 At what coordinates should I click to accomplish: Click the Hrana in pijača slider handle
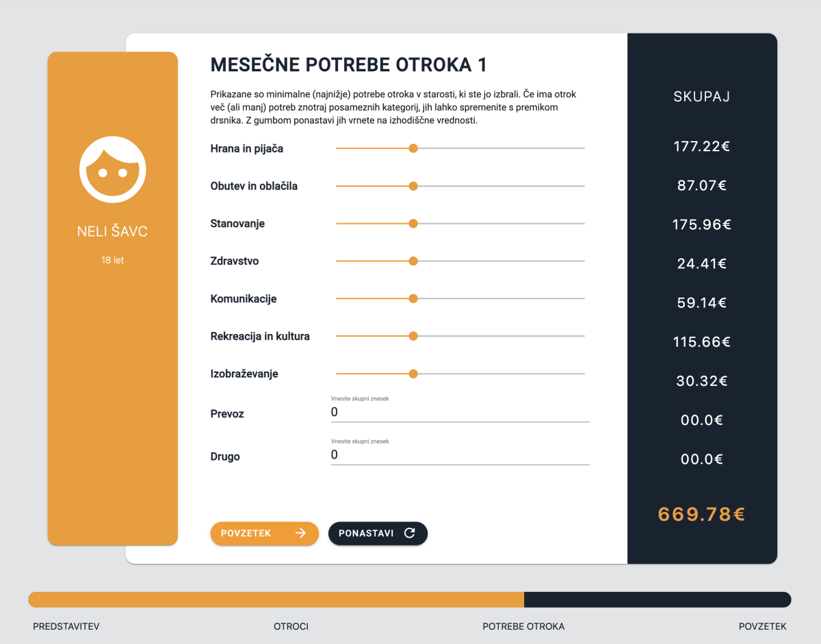(x=413, y=149)
